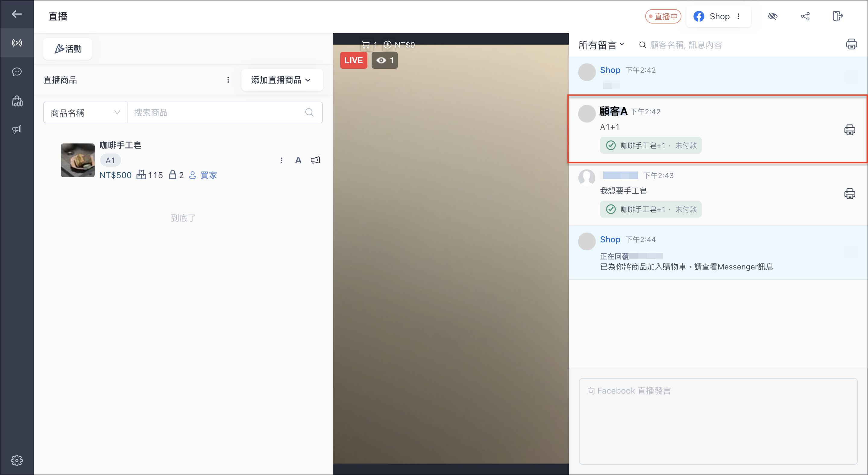
Task: Open Shop three-dot more menu
Action: click(x=739, y=17)
